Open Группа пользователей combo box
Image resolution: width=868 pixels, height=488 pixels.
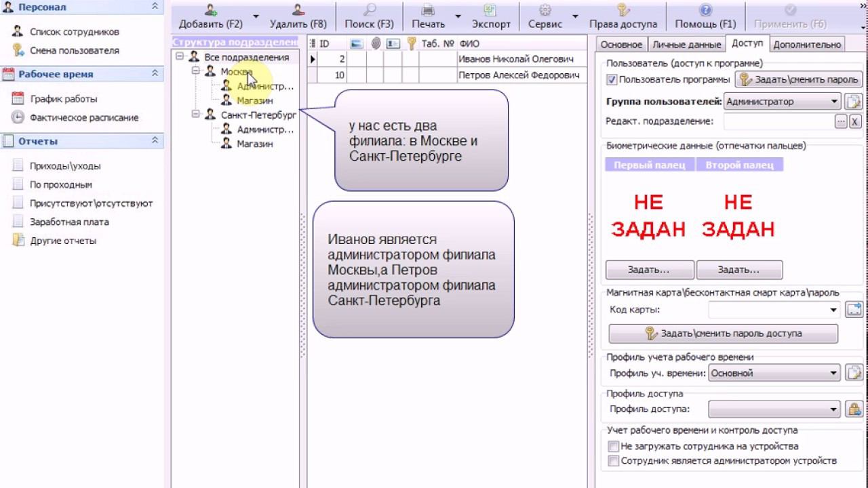click(x=783, y=102)
